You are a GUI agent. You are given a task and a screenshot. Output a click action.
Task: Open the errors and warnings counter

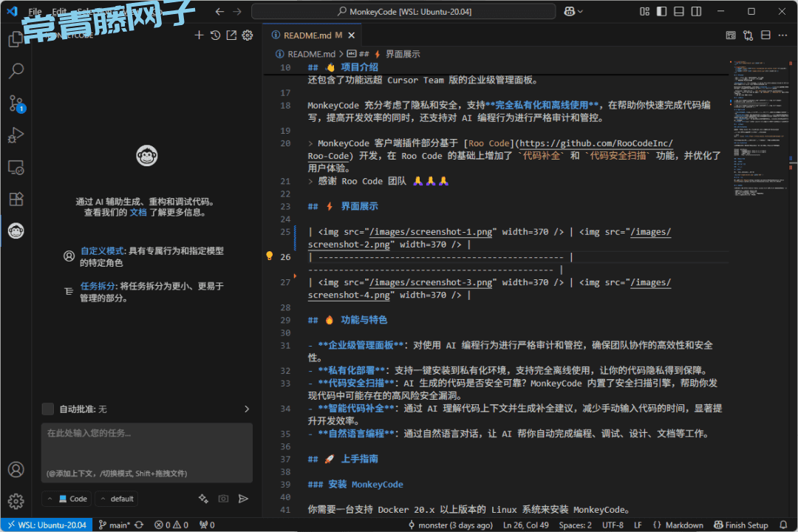[171, 525]
